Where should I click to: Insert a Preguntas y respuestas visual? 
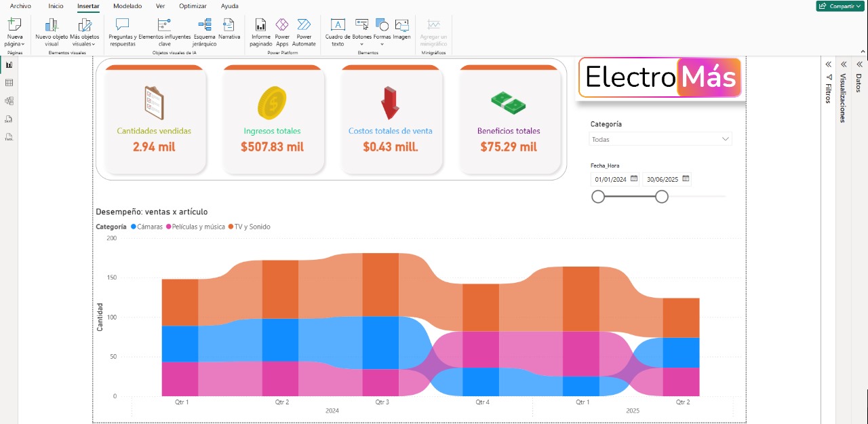(x=122, y=32)
